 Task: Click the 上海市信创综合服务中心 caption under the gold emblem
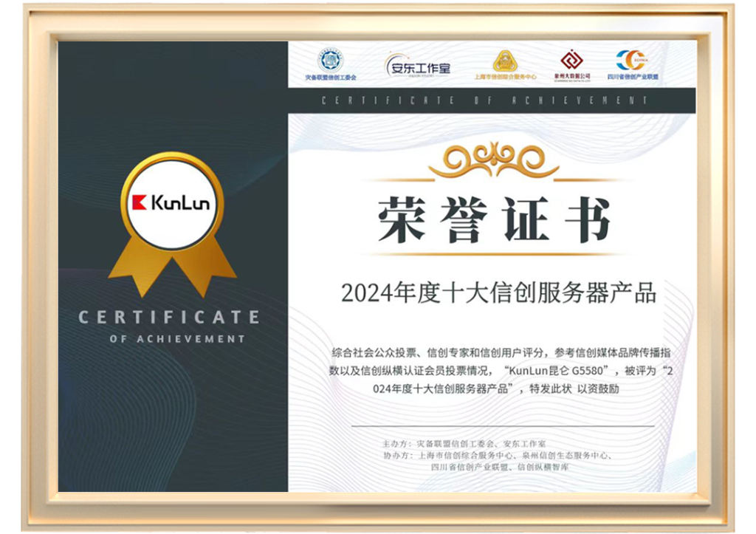coord(505,77)
